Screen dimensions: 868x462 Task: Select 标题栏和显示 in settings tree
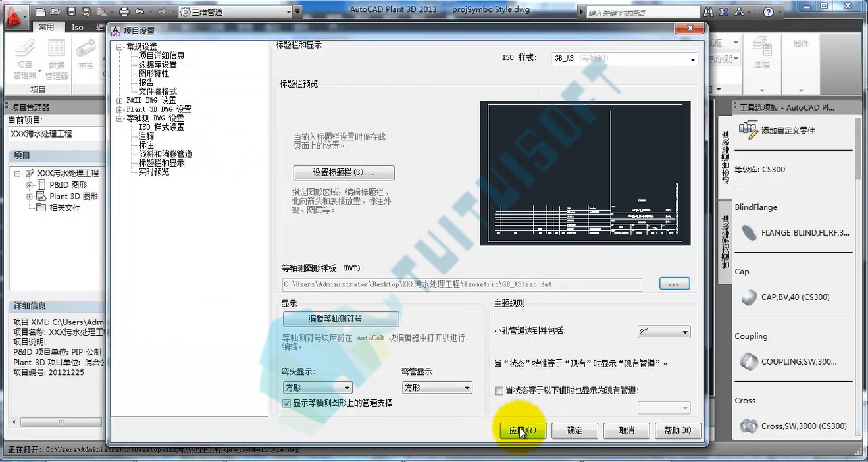(161, 163)
